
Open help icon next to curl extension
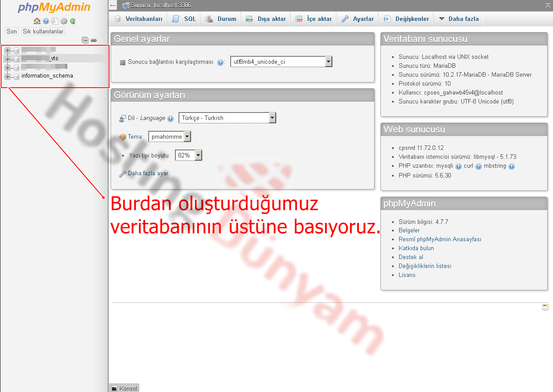(x=479, y=166)
